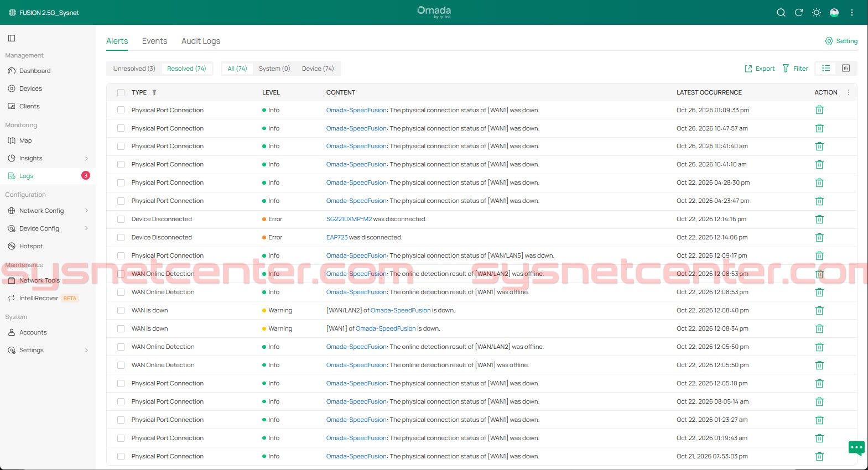Open global search magnifier icon
868x470 pixels.
tap(781, 13)
